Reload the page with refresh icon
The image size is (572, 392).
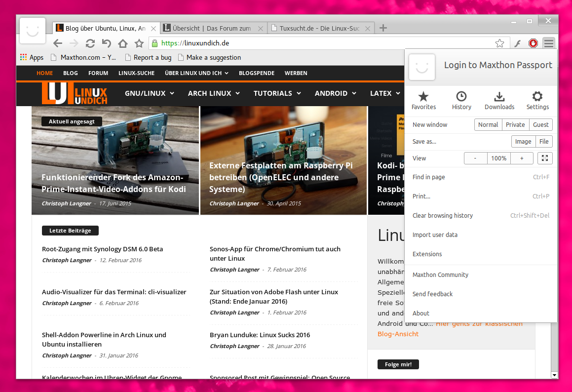click(x=90, y=43)
